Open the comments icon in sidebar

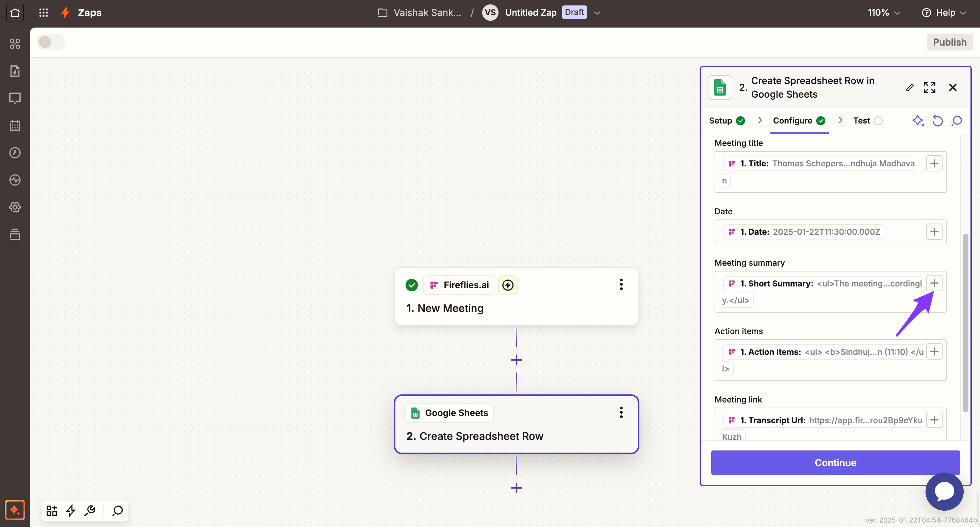(x=15, y=98)
